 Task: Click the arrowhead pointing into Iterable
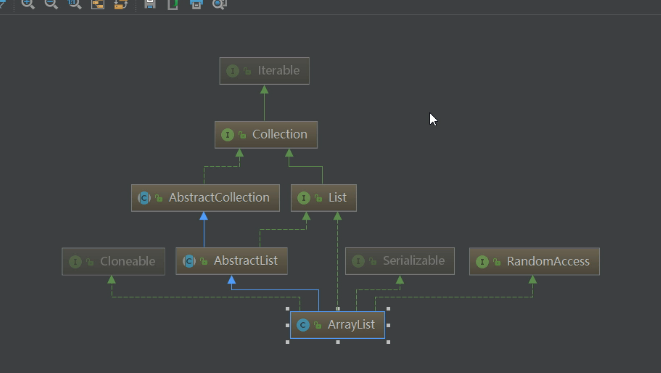264,90
